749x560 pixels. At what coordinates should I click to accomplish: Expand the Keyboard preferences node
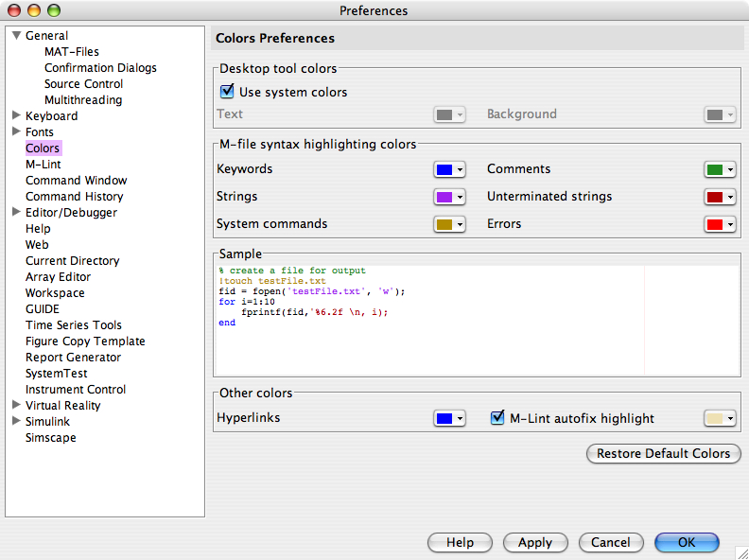[x=16, y=115]
